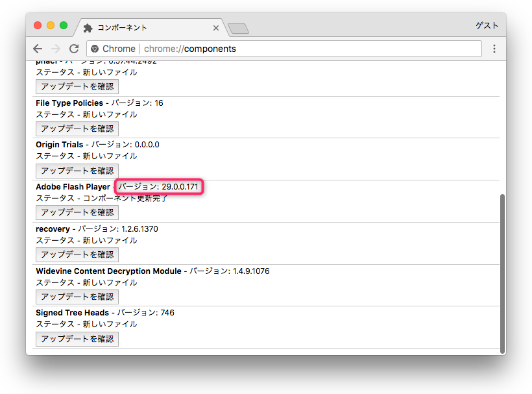Check for update for pnacl component

77,86
